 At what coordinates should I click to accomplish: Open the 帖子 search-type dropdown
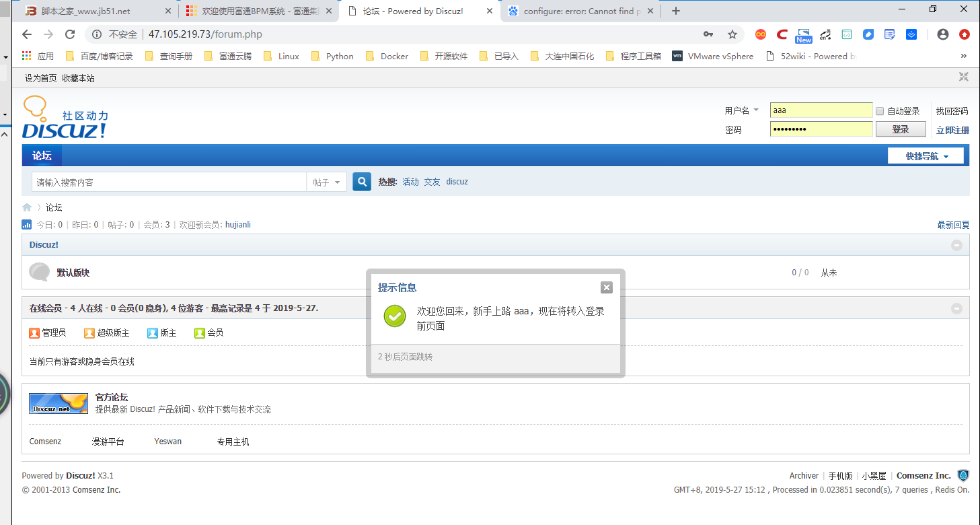(x=327, y=182)
